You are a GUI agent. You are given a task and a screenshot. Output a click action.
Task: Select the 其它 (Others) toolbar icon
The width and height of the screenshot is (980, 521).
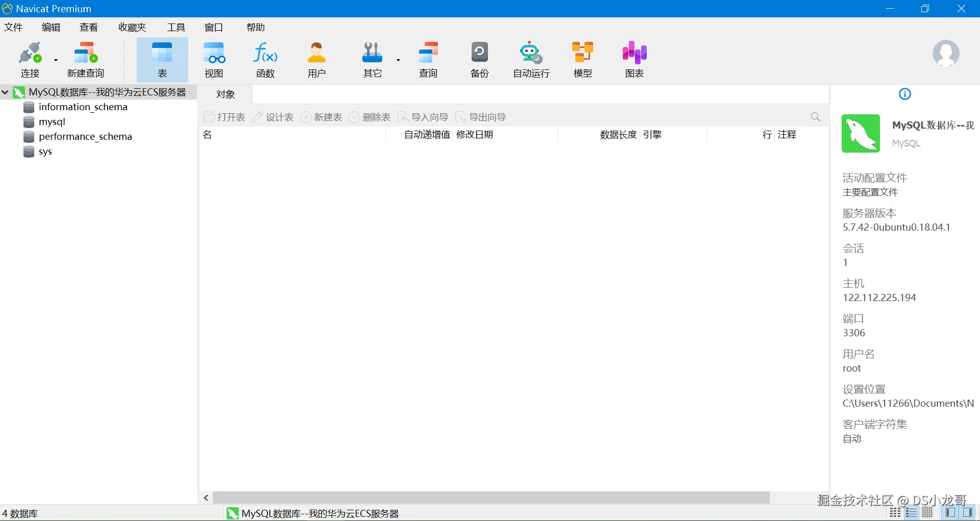(373, 60)
